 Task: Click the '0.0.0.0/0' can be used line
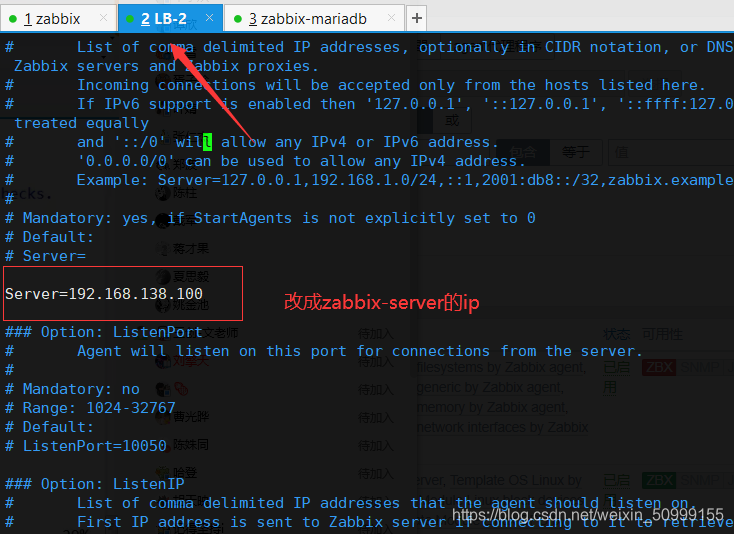coord(265,161)
